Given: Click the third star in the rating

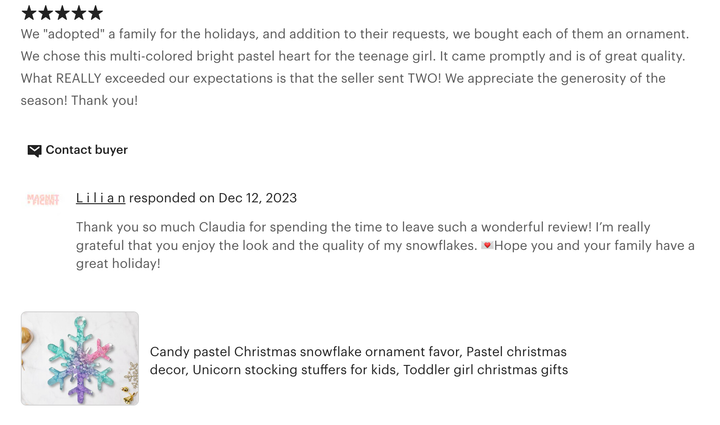Looking at the screenshot, I should coord(62,13).
